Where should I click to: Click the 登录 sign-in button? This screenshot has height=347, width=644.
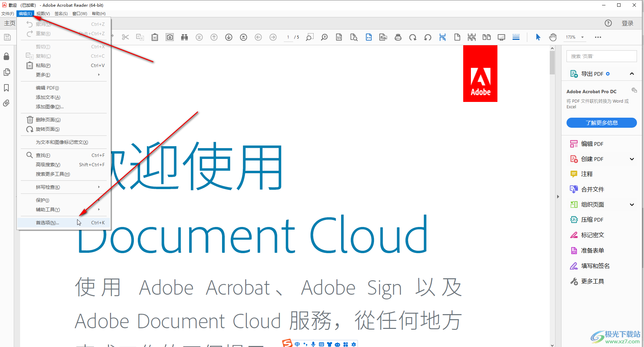[x=627, y=23]
